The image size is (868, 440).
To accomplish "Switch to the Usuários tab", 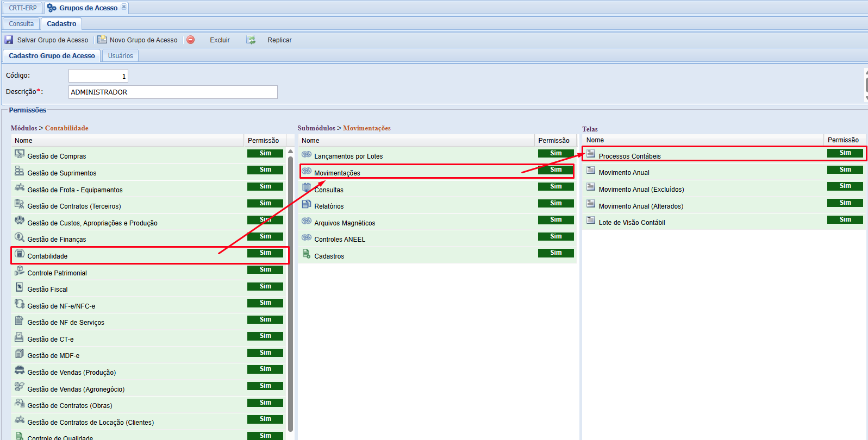I will 120,56.
